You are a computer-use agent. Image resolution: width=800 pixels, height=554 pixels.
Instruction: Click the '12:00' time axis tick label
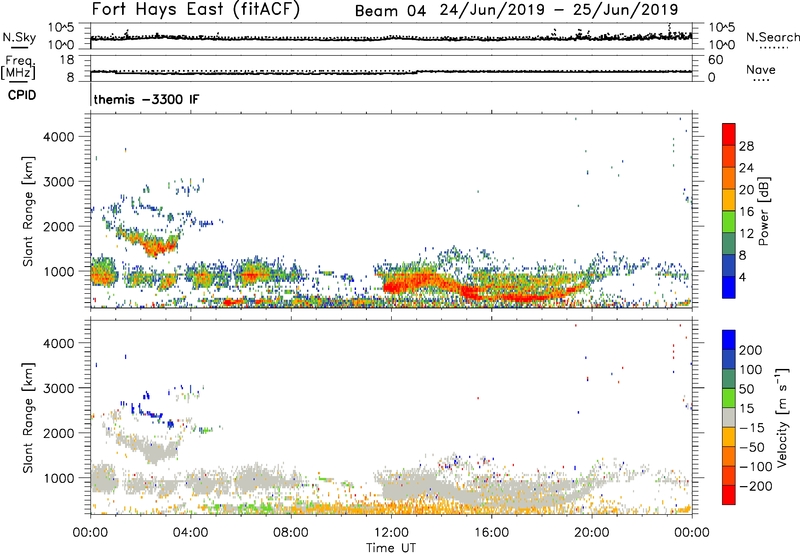pyautogui.click(x=391, y=533)
